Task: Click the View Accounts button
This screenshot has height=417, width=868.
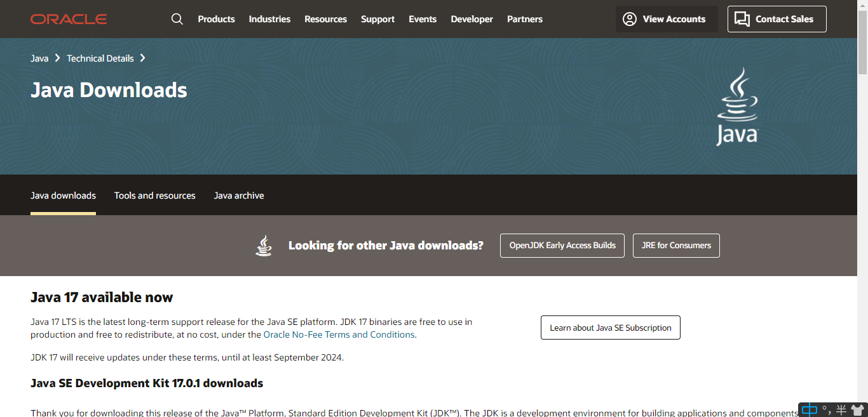Action: (x=667, y=19)
